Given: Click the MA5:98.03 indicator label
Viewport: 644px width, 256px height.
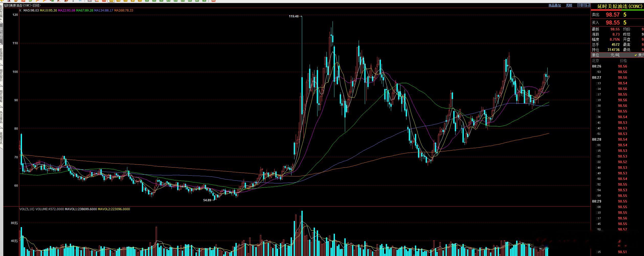Looking at the screenshot, I should pos(31,10).
